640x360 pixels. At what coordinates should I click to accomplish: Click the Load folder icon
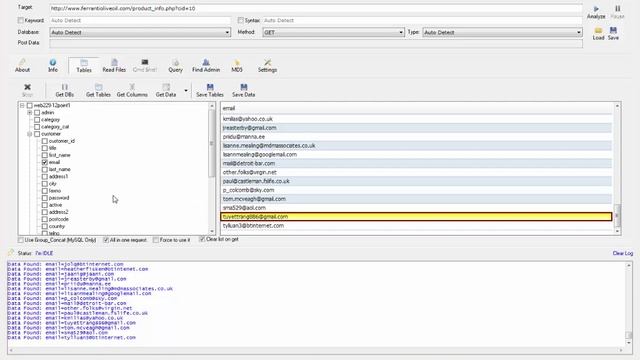[x=598, y=30]
